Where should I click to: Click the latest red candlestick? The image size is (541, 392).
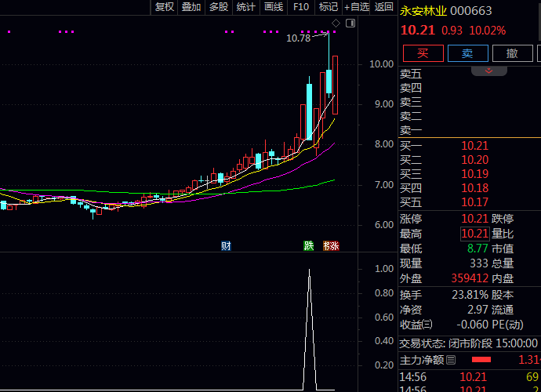335,85
